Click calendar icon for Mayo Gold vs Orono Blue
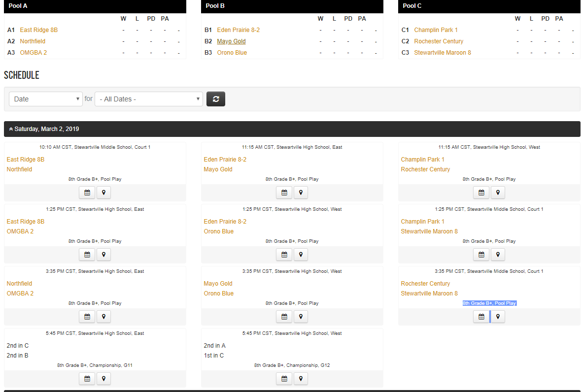 (x=284, y=317)
